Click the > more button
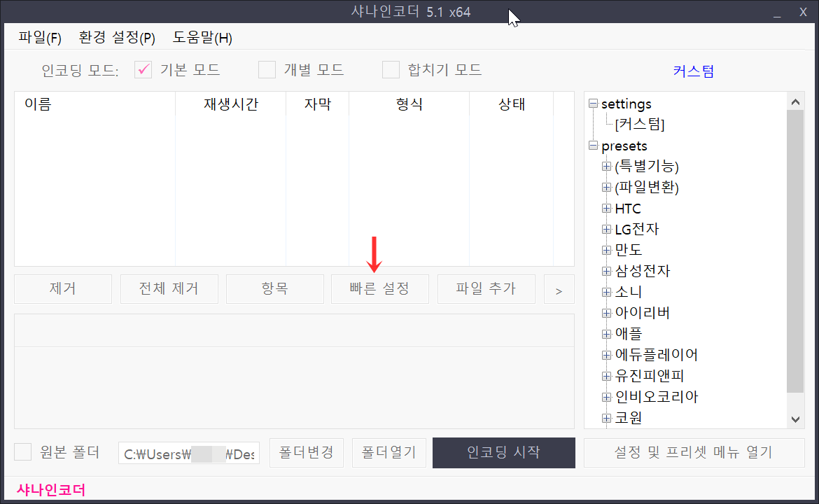 click(x=559, y=289)
